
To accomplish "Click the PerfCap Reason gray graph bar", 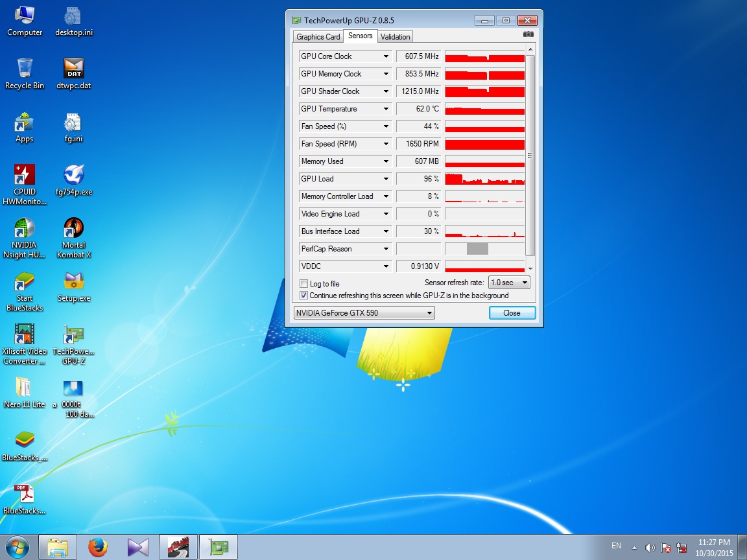I will coord(477,249).
